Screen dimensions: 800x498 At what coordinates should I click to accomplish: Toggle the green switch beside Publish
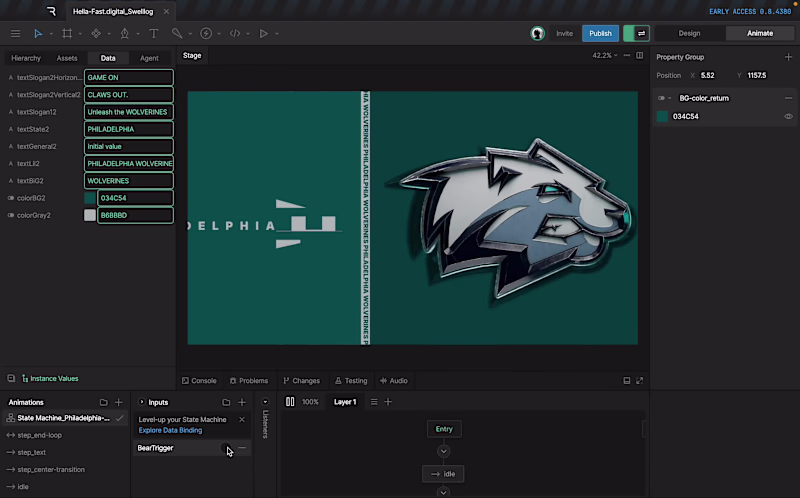click(x=636, y=34)
